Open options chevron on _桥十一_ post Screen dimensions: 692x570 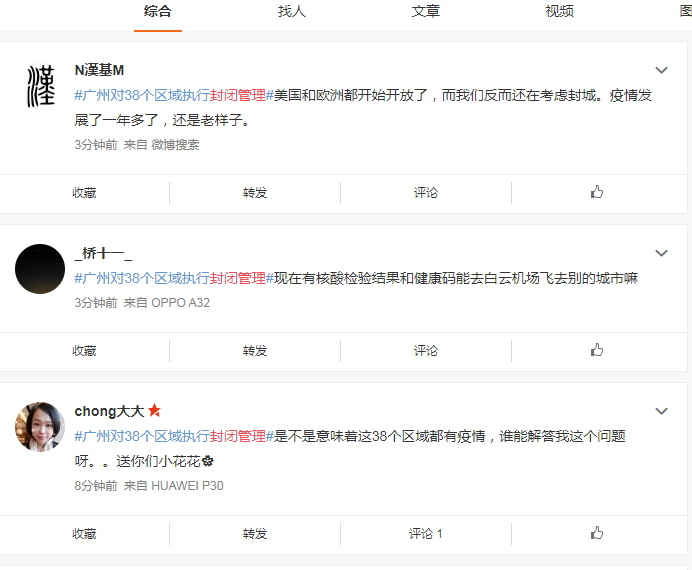click(x=661, y=253)
